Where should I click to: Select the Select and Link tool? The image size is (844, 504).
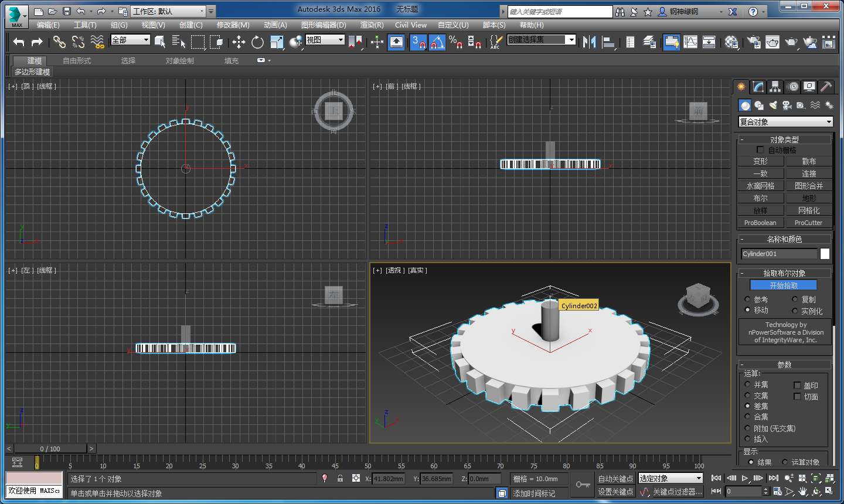pyautogui.click(x=59, y=42)
